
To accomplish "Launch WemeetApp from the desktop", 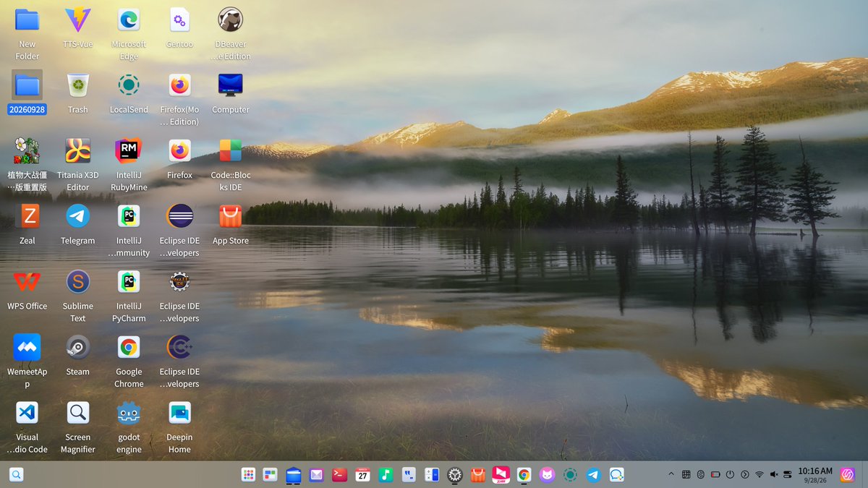I will point(27,347).
